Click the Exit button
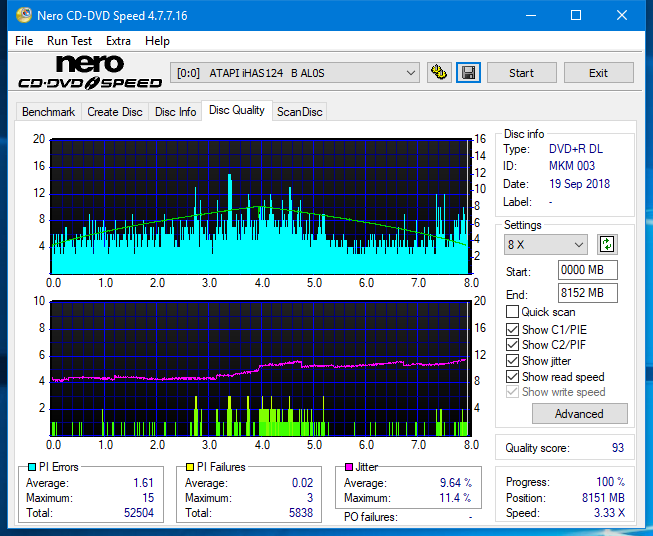 (598, 73)
